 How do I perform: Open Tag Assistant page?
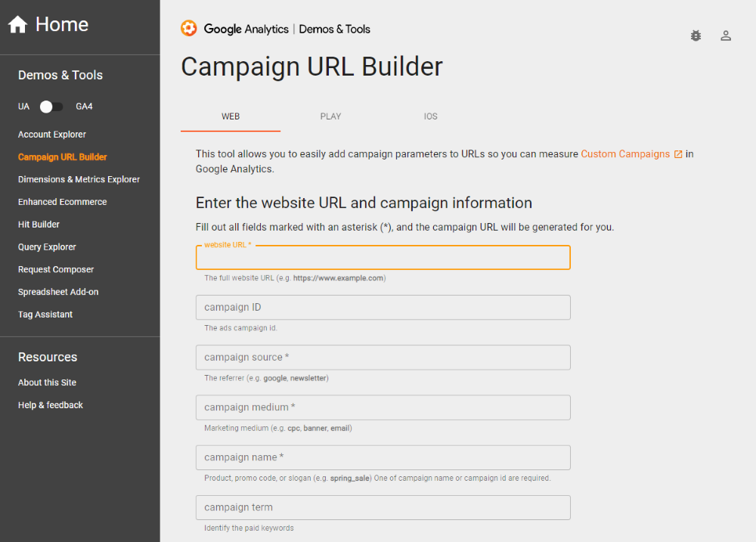click(45, 314)
